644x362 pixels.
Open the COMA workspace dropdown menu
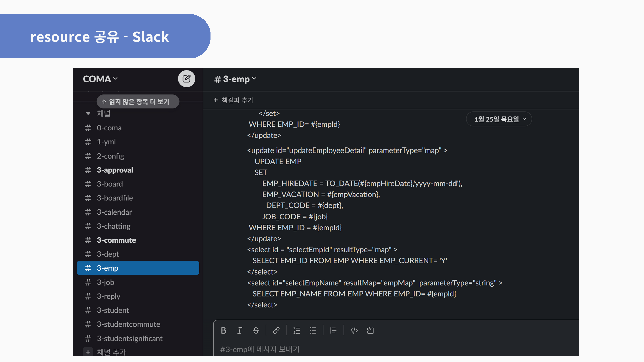click(100, 79)
